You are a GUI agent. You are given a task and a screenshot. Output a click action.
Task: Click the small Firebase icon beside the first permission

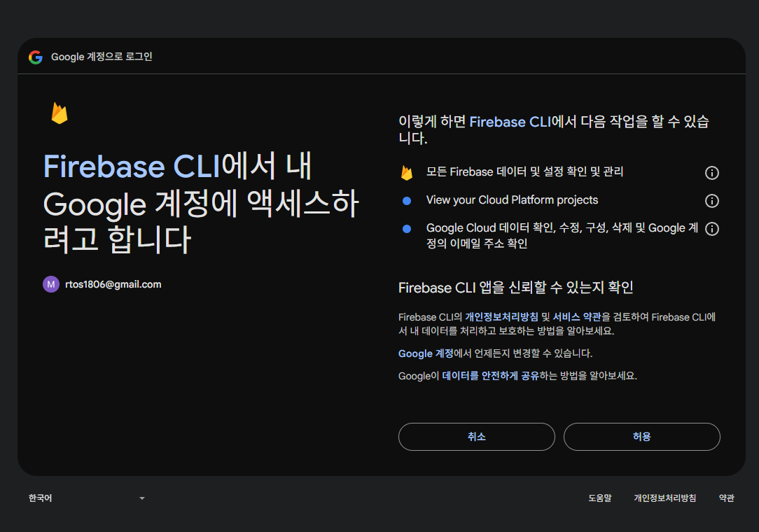[x=407, y=173]
